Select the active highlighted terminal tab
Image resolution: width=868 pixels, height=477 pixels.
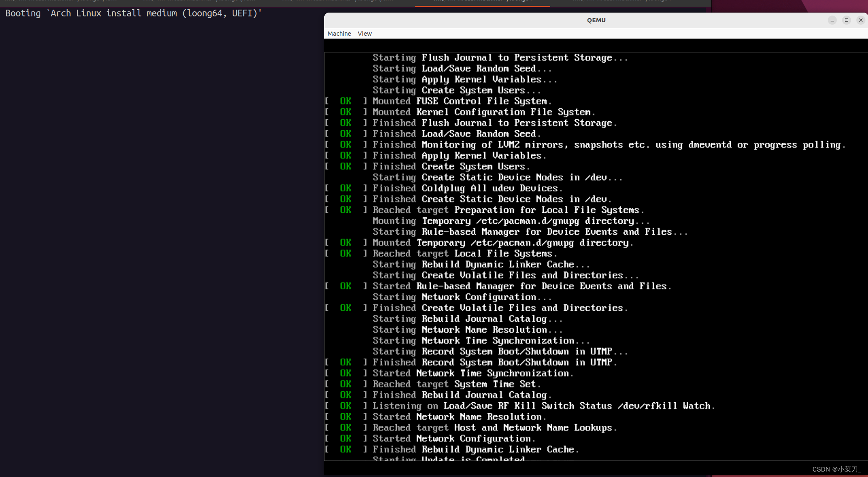[482, 3]
